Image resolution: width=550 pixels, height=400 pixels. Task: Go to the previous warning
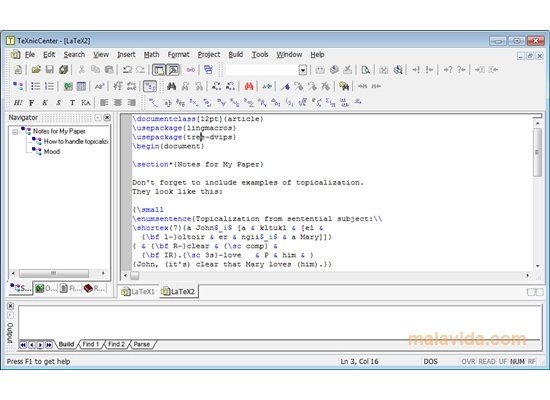point(461,70)
